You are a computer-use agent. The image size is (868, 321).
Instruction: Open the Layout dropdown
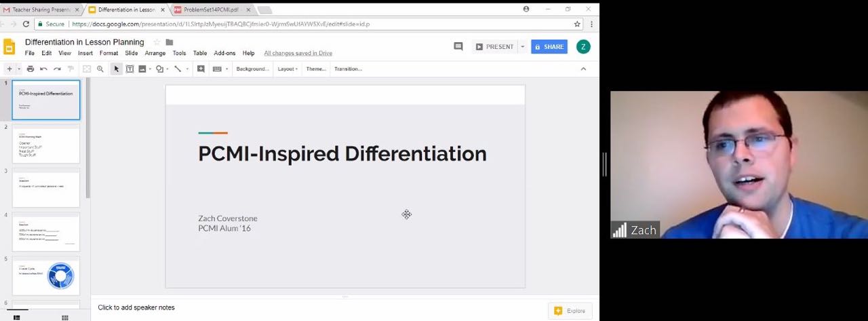click(288, 69)
